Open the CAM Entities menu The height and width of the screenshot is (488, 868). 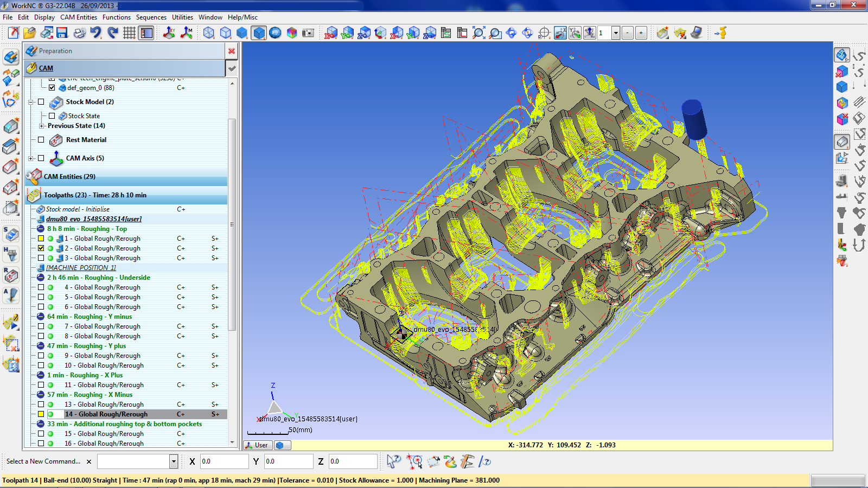pyautogui.click(x=79, y=17)
